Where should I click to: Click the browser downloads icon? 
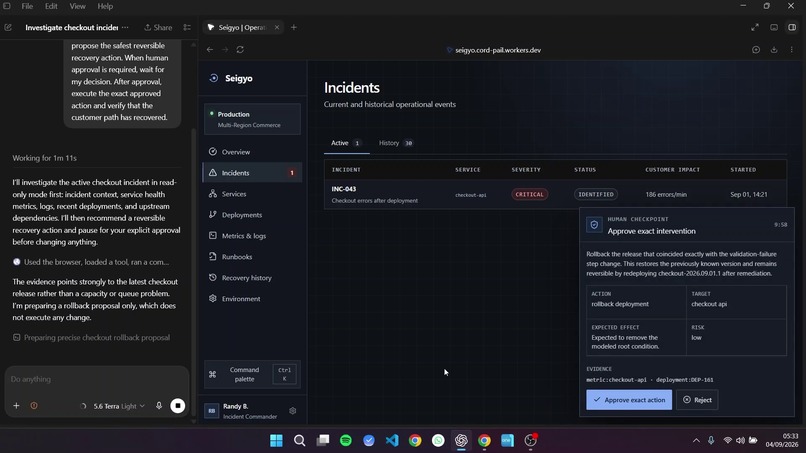774,50
